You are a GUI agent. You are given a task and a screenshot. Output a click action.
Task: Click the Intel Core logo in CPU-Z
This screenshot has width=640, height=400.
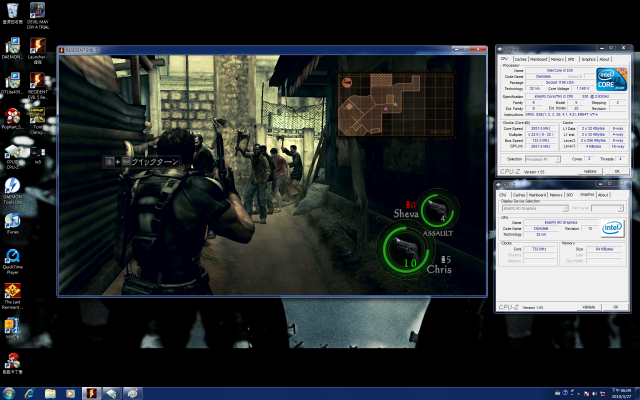[x=611, y=79]
